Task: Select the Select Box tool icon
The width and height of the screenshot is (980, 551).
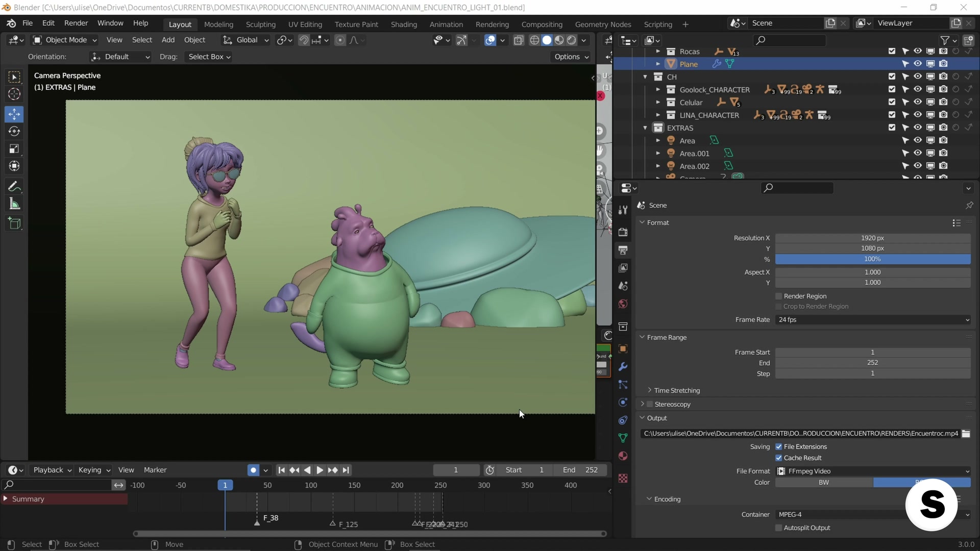Action: pos(14,77)
